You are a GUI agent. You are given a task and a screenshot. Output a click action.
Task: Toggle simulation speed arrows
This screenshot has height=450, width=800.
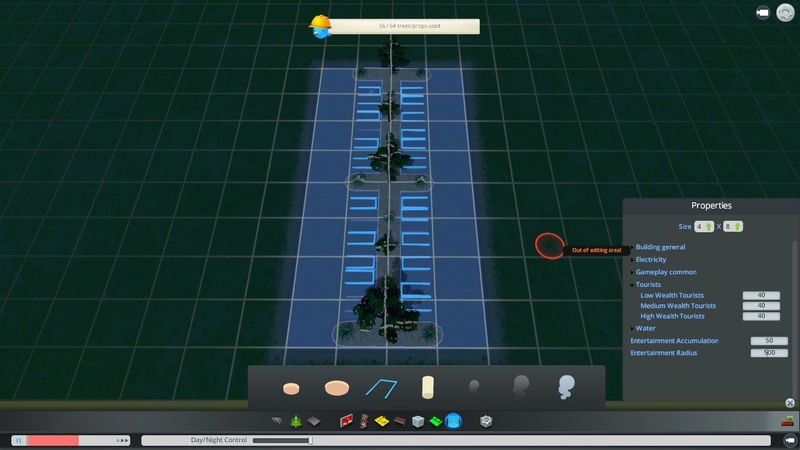122,440
